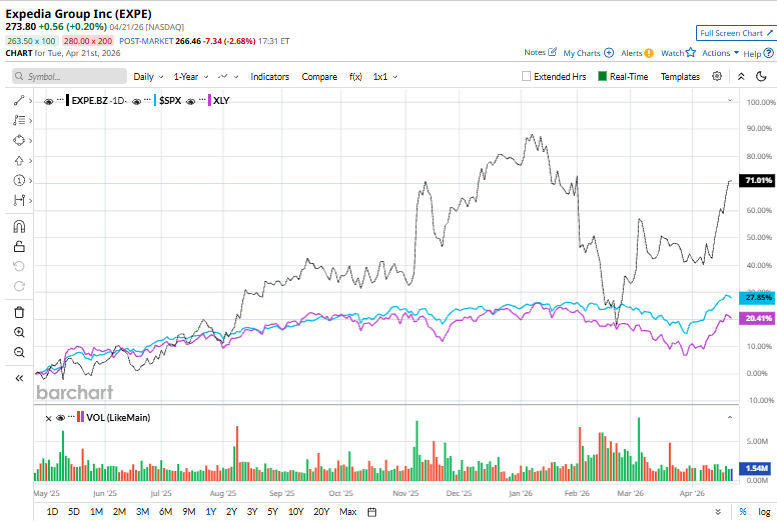Open the Indicators menu
This screenshot has width=777, height=522.
[x=270, y=77]
